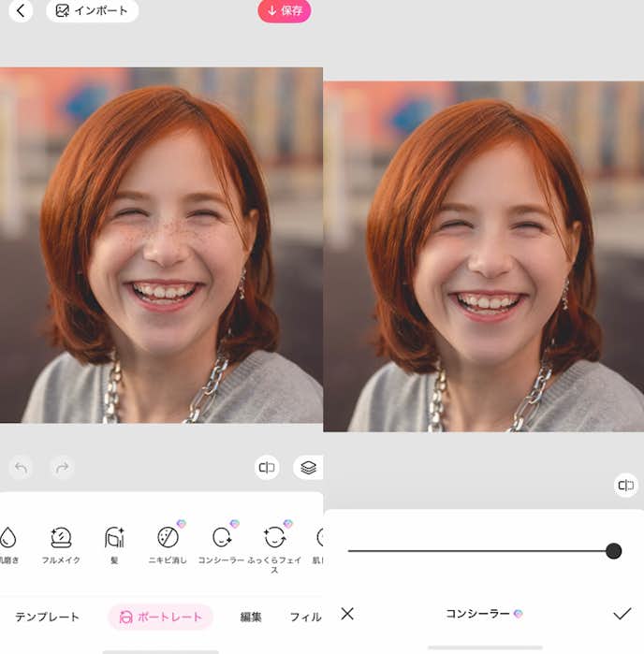Open the layers panel icon
Screen dimensions: 644x654
point(308,468)
